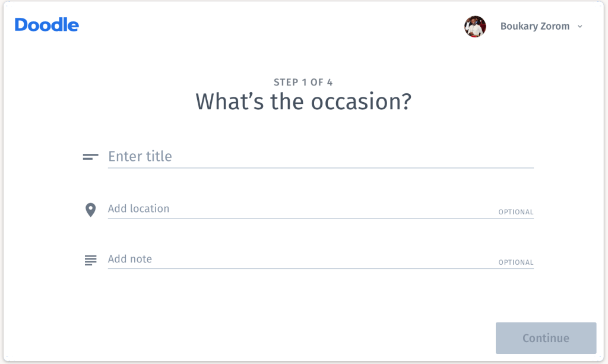Click the Doodle logo
Viewport: 608px width, 364px height.
tap(47, 25)
